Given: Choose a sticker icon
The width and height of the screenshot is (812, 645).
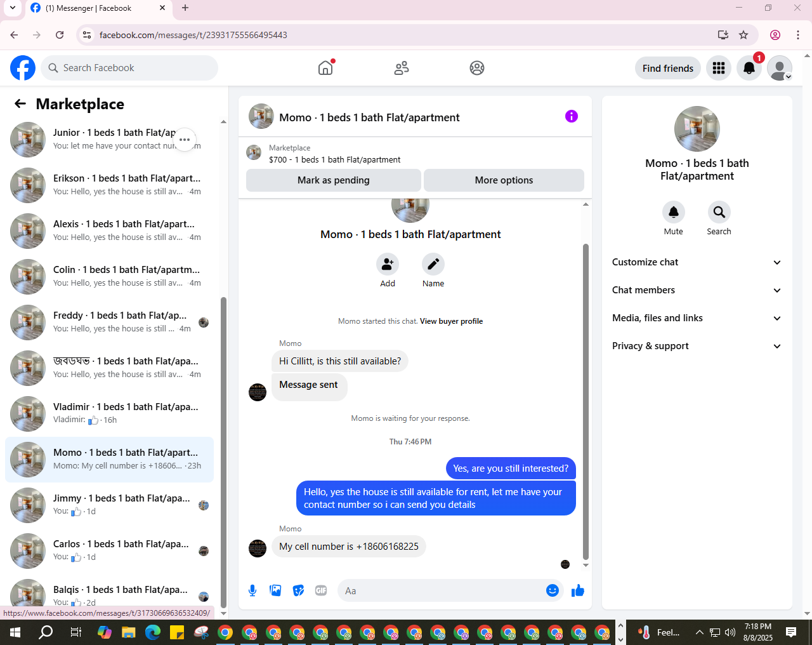Looking at the screenshot, I should [x=298, y=590].
